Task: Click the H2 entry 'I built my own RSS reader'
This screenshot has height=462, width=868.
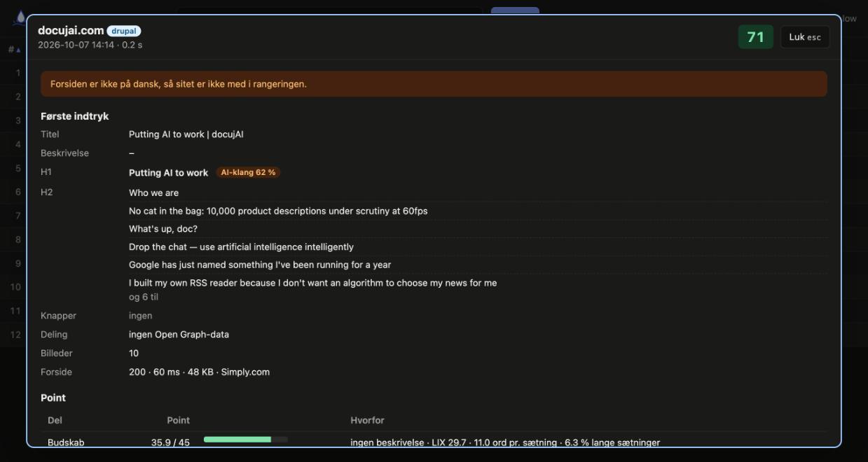Action: point(313,283)
